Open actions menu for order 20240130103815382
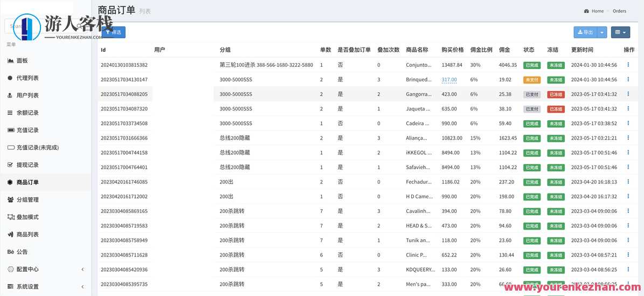Screen dimensions: 644x296 point(628,65)
